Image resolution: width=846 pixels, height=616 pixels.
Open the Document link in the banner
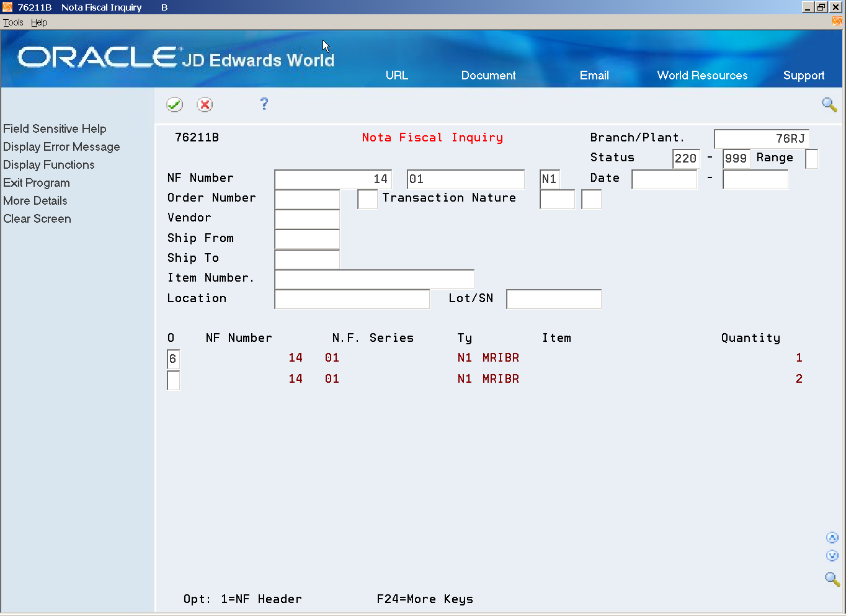click(x=488, y=75)
